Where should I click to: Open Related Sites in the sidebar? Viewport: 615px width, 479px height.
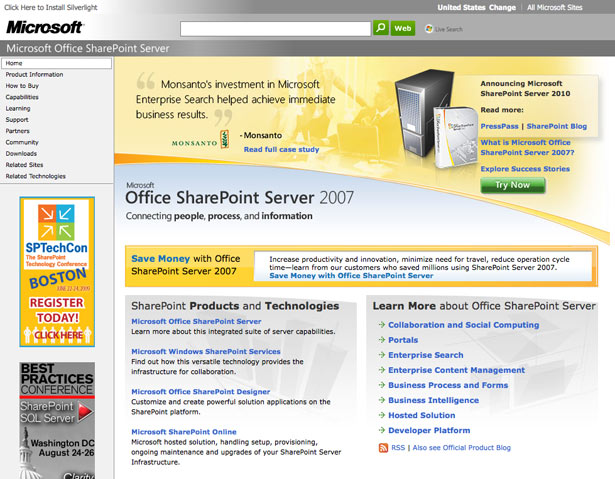[24, 165]
